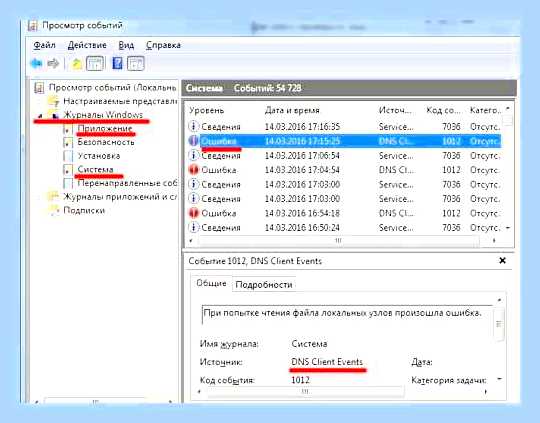
Task: Select Сведения event at 17:16:35
Action: pos(344,126)
